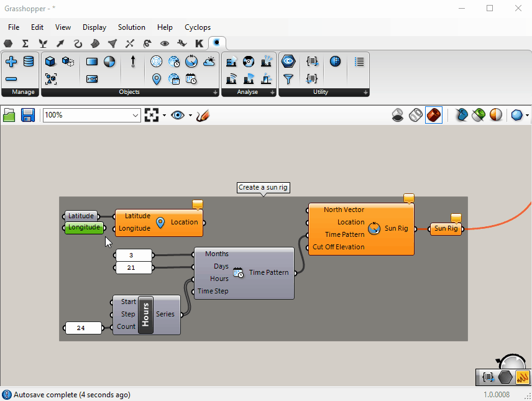The width and height of the screenshot is (532, 401).
Task: Click the blue plus icon in Manage
Action: coord(11,62)
